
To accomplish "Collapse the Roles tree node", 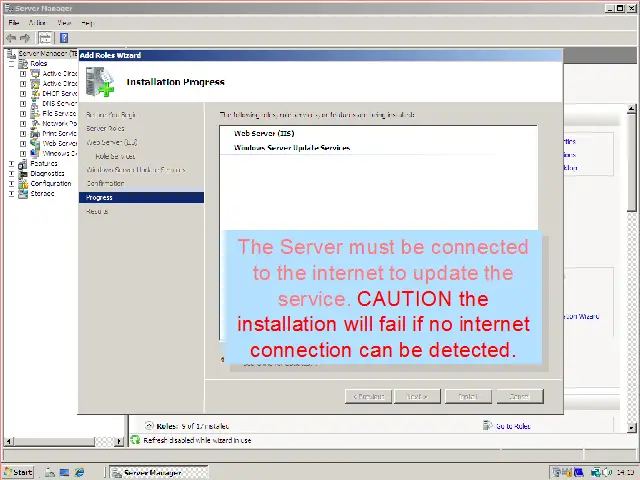I will (x=11, y=64).
